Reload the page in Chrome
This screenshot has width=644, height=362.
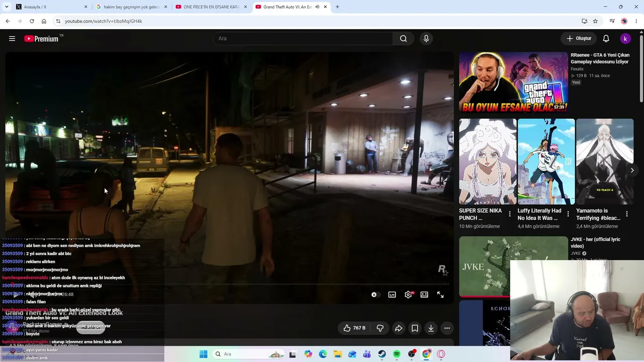[x=32, y=21]
